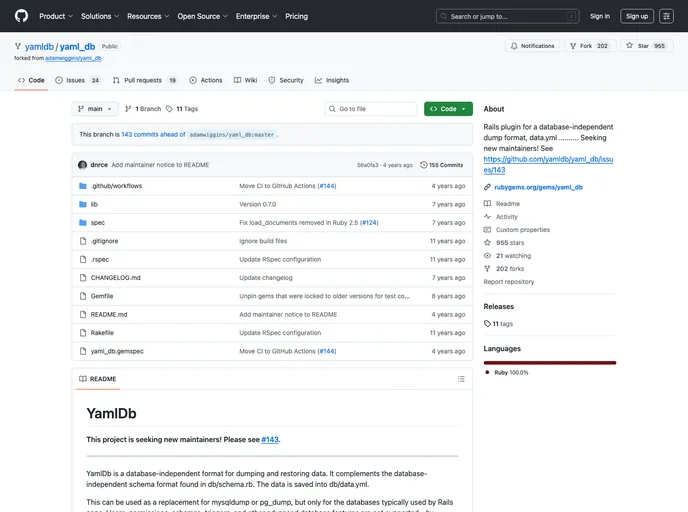Open the 143 commits ahead of link

(x=153, y=134)
